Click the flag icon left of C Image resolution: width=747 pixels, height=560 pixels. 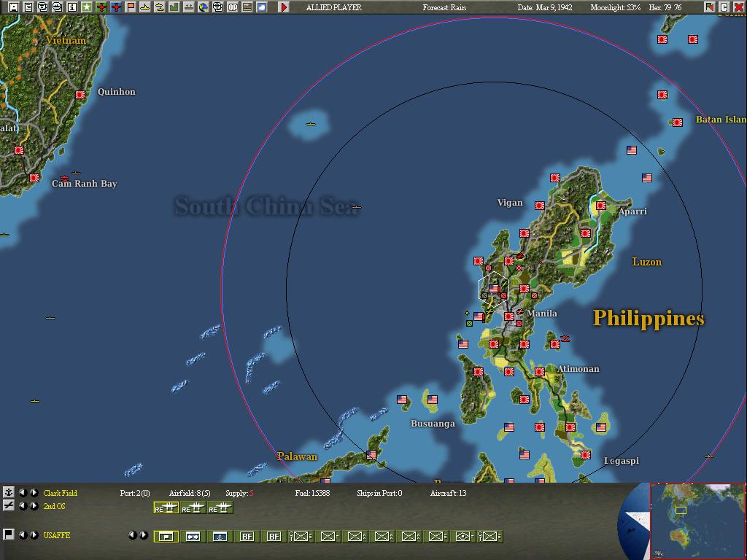point(709,7)
